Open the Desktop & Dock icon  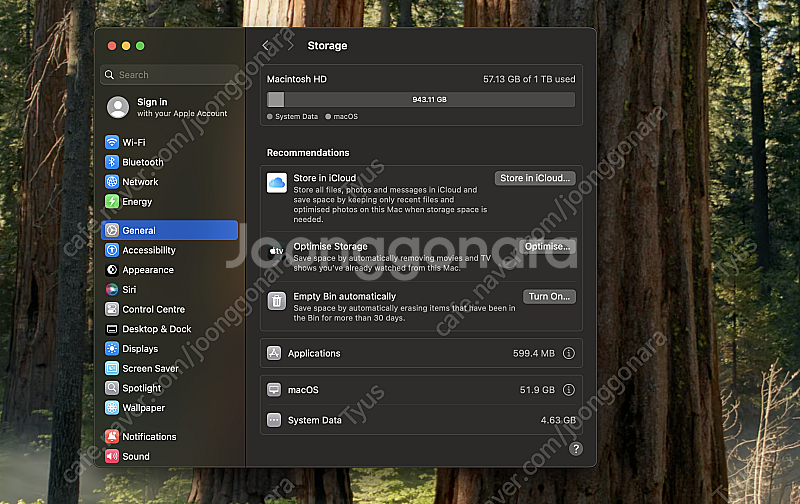(x=112, y=329)
